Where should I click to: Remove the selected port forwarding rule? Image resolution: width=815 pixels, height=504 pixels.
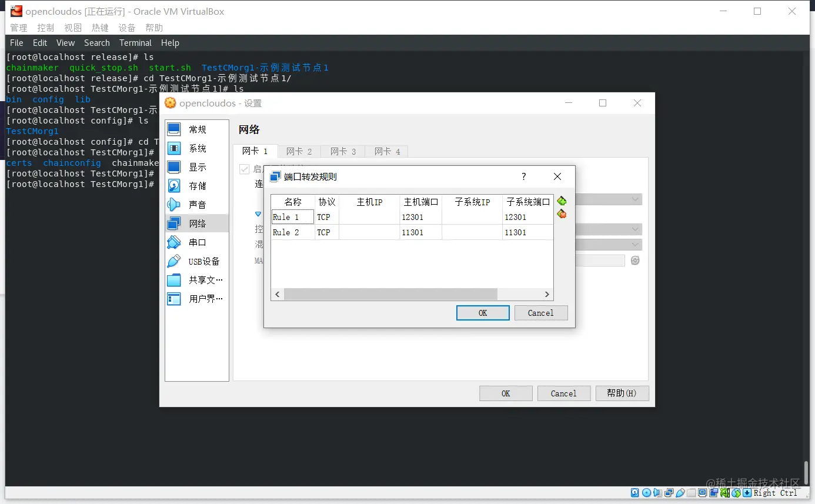coord(562,214)
